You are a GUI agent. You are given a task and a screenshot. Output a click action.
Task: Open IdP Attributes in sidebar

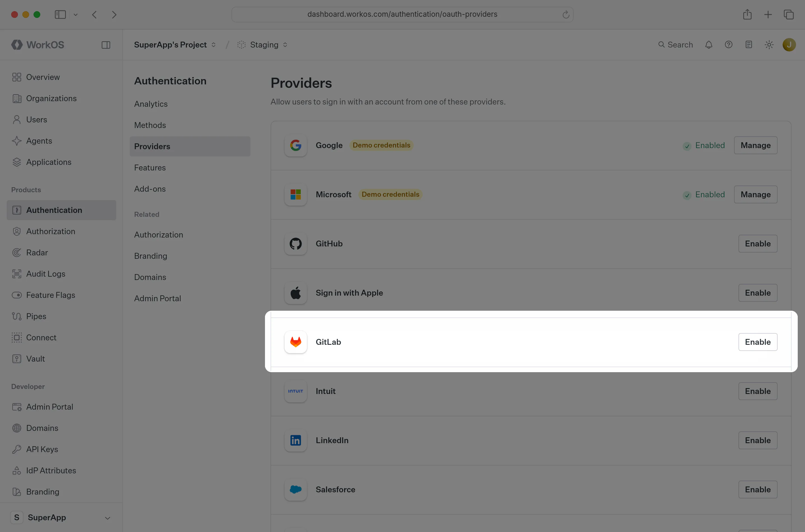61,471
